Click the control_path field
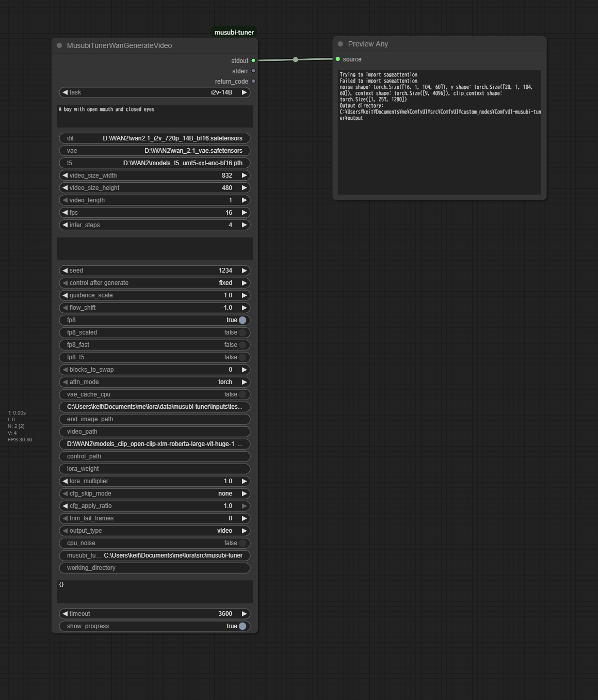The height and width of the screenshot is (700, 598). click(155, 456)
